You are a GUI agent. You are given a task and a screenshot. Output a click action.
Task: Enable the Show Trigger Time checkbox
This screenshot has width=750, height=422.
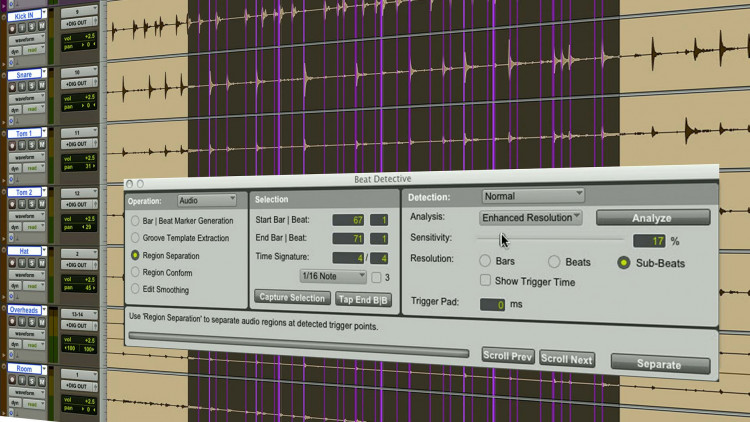click(x=485, y=280)
